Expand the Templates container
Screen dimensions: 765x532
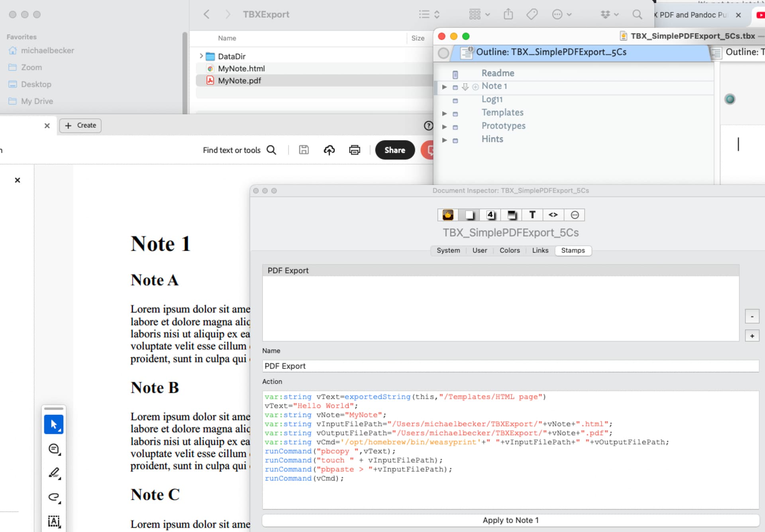tap(444, 113)
